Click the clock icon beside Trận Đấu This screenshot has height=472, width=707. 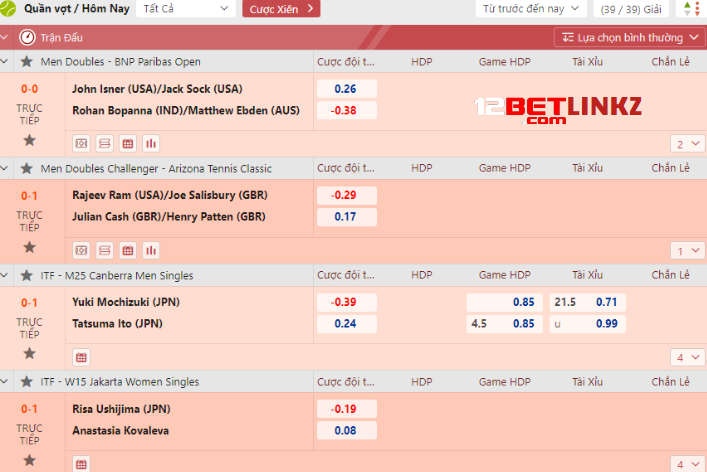click(x=27, y=37)
